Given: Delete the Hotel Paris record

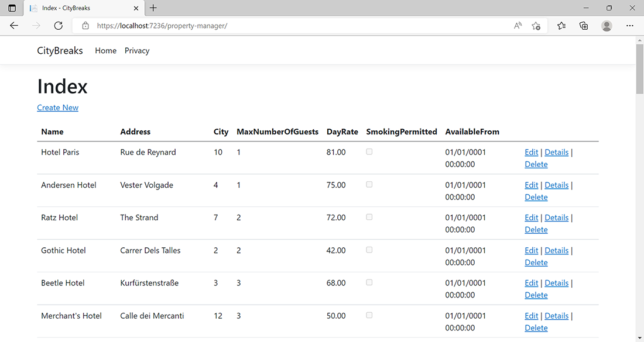Looking at the screenshot, I should (x=536, y=164).
